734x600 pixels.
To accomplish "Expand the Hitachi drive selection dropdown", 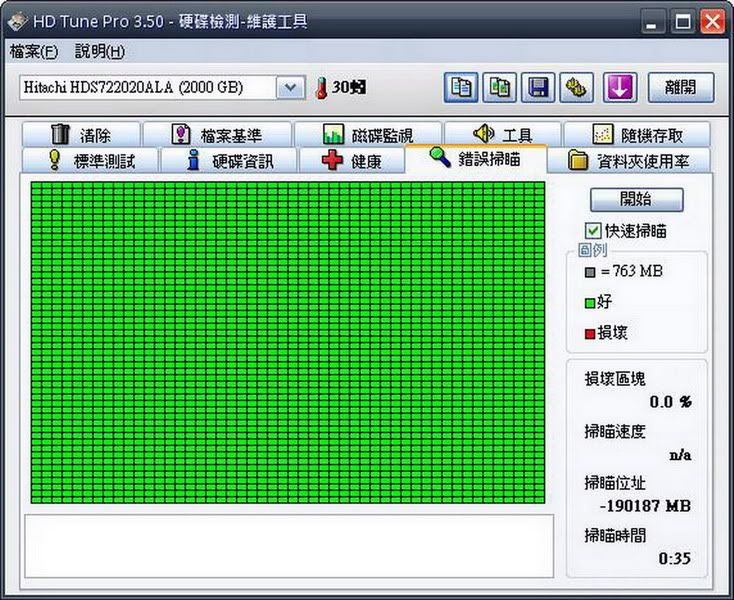I will point(290,88).
